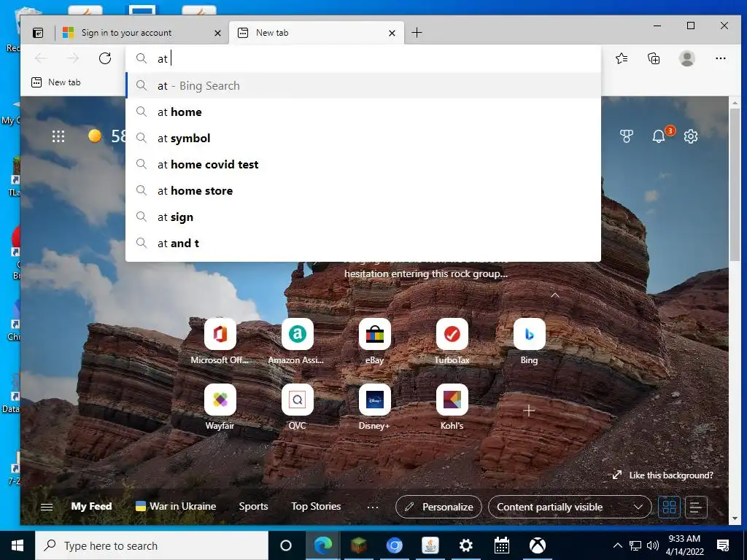Select the New tab browser tab
Image resolution: width=747 pixels, height=560 pixels.
[x=317, y=33]
